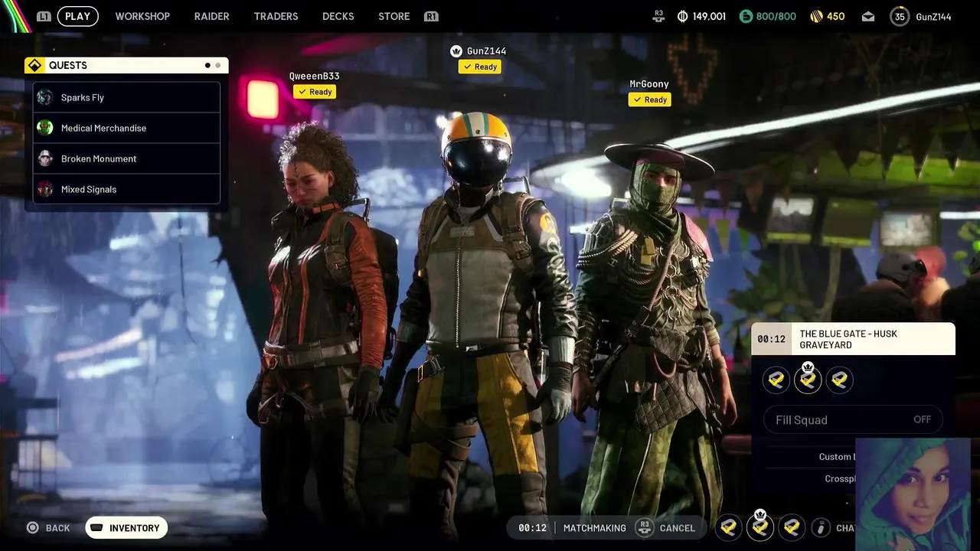Screen dimensions: 980x551
Task: Click the QUESTS panel title
Action: (68, 66)
